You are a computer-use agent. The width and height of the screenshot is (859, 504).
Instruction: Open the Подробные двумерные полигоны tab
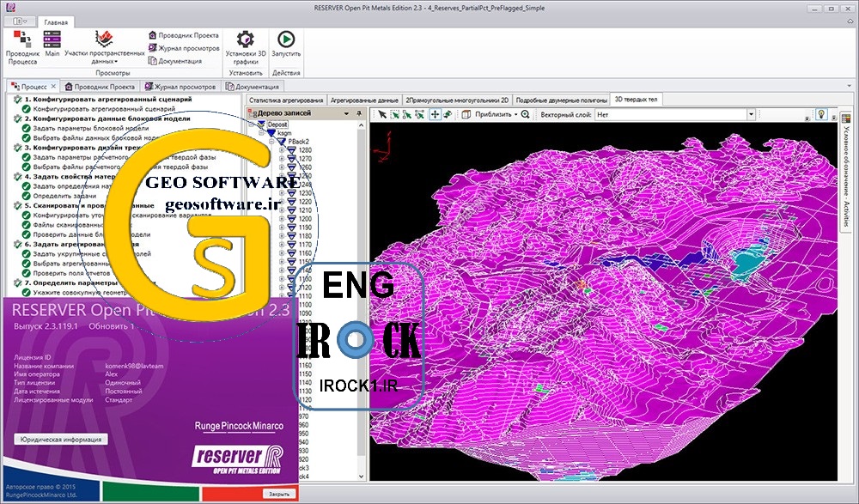[x=562, y=100]
